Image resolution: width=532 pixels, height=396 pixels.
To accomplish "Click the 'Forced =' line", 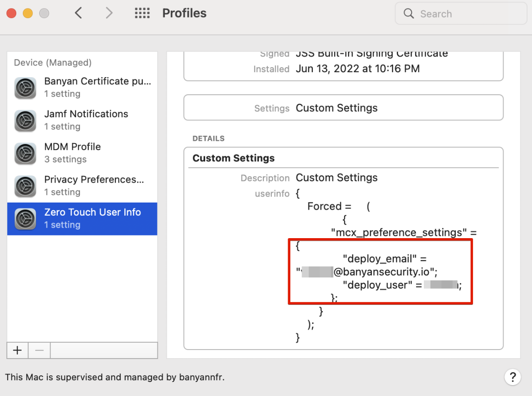I will click(x=329, y=206).
